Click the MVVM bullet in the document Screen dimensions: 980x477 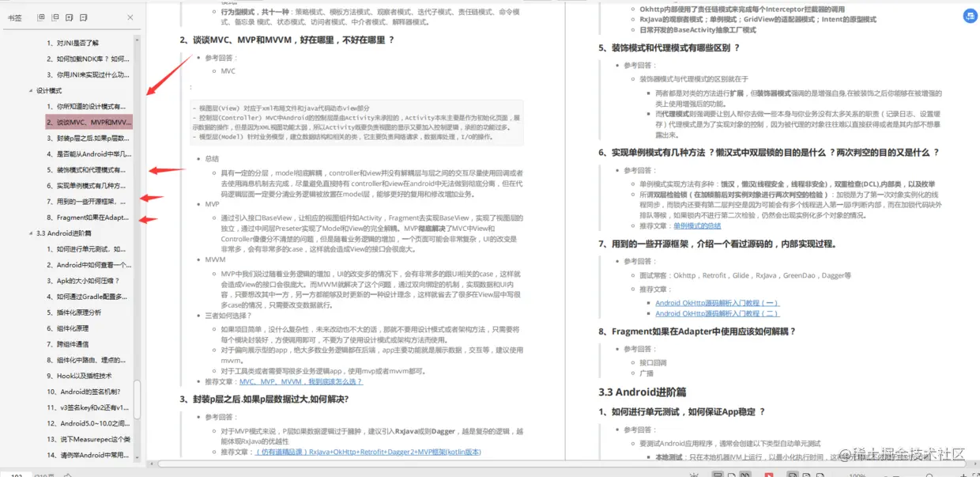pos(216,259)
